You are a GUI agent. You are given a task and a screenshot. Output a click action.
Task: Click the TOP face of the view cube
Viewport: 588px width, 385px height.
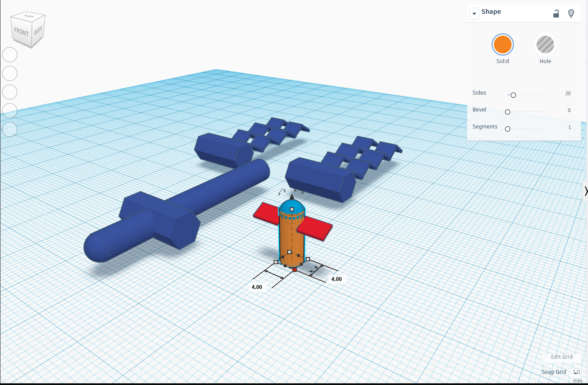tap(29, 16)
